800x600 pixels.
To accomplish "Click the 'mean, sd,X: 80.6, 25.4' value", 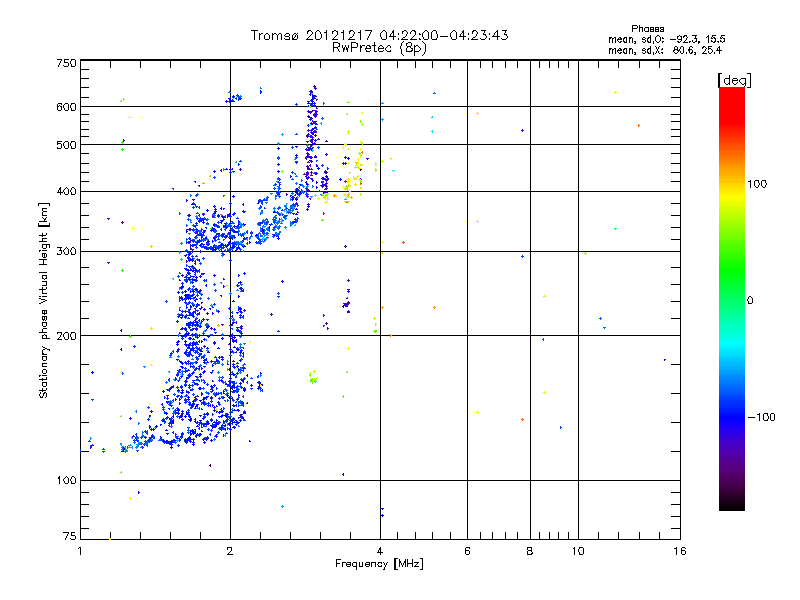I will (664, 50).
